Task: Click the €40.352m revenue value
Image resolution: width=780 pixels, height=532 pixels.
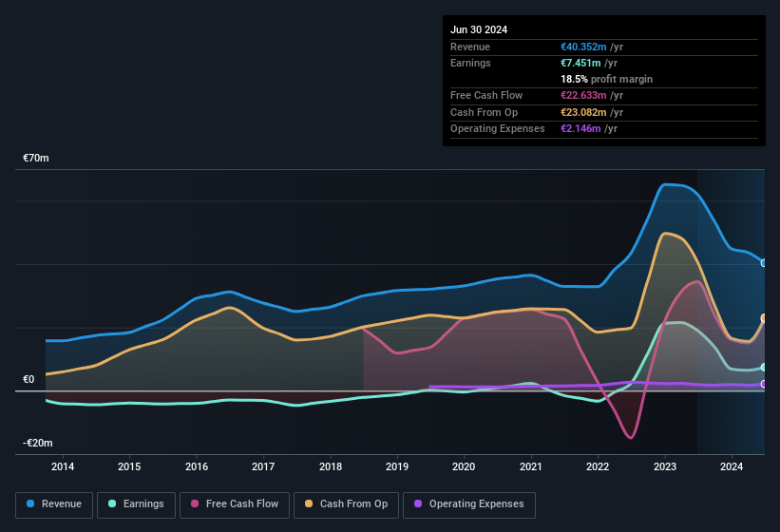Action: [583, 47]
